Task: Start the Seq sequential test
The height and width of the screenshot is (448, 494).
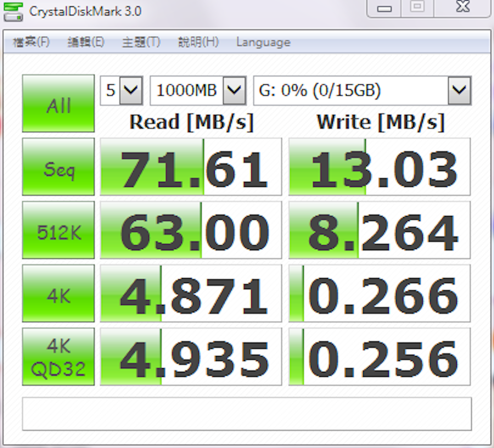Action: click(x=58, y=167)
